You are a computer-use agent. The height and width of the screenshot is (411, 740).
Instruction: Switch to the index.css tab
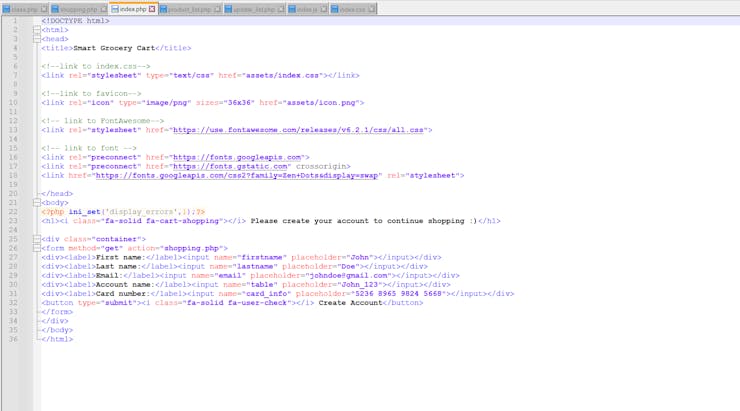pos(353,9)
